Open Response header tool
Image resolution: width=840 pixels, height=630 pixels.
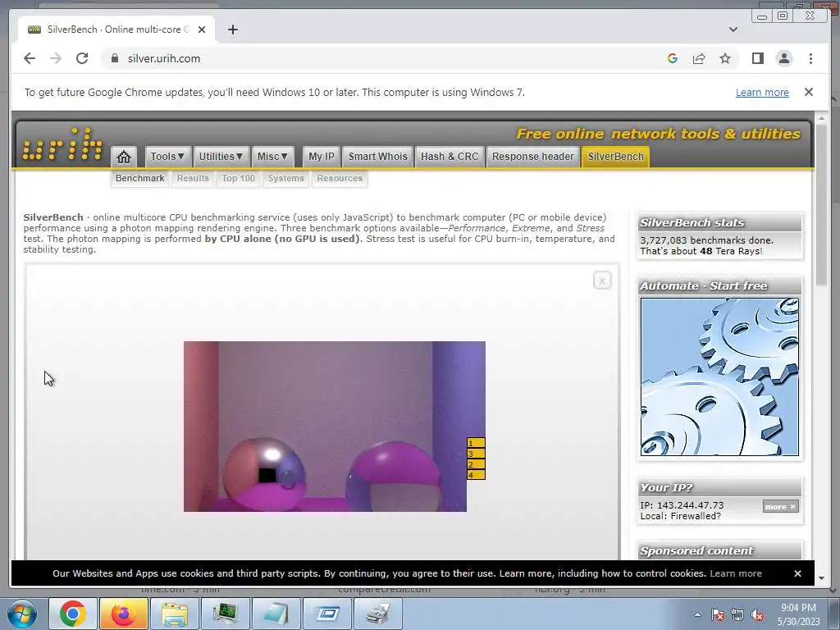coord(533,157)
